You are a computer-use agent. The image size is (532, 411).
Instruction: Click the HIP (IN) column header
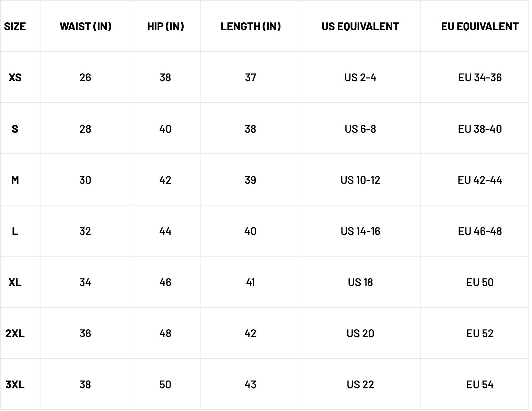pyautogui.click(x=165, y=26)
